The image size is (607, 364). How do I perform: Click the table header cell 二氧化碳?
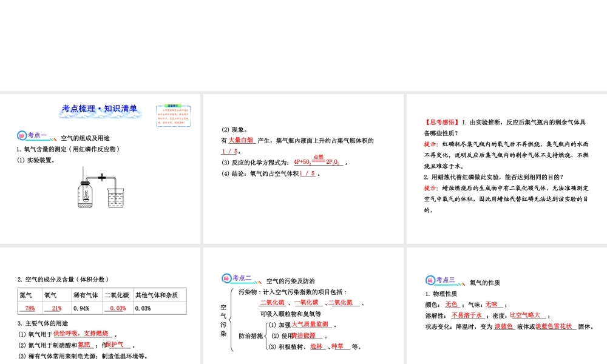coord(117,295)
